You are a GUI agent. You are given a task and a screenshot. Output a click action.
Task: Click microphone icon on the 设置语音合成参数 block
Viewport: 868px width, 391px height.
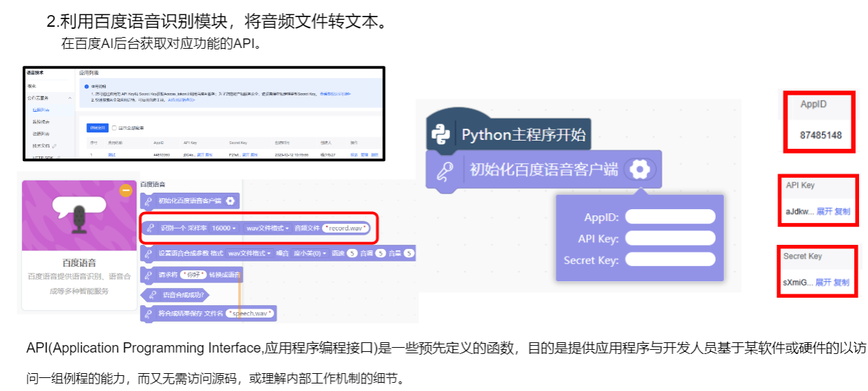coord(148,253)
